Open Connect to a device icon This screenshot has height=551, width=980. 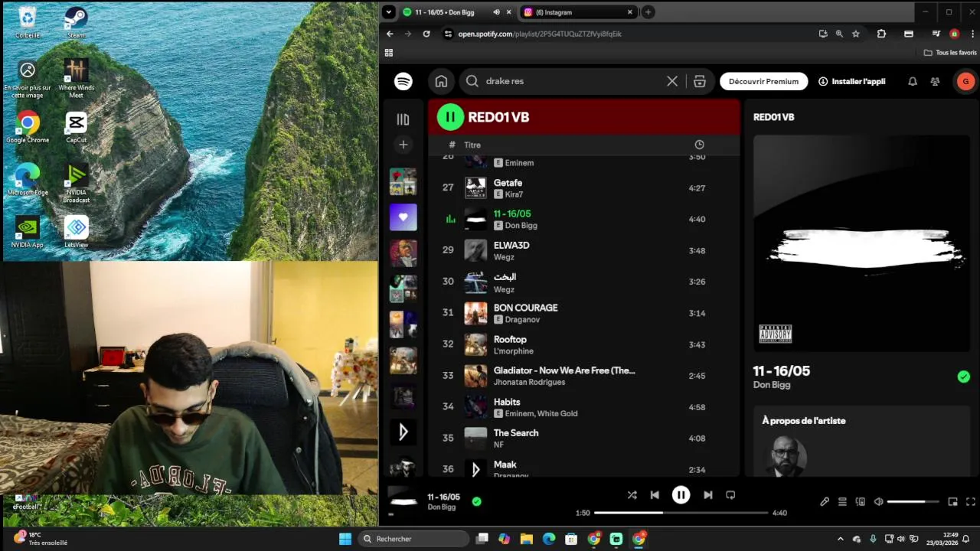click(861, 502)
